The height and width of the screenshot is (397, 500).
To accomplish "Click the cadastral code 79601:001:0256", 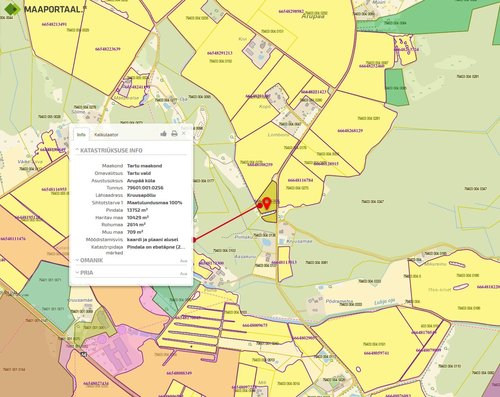I will point(145,188).
